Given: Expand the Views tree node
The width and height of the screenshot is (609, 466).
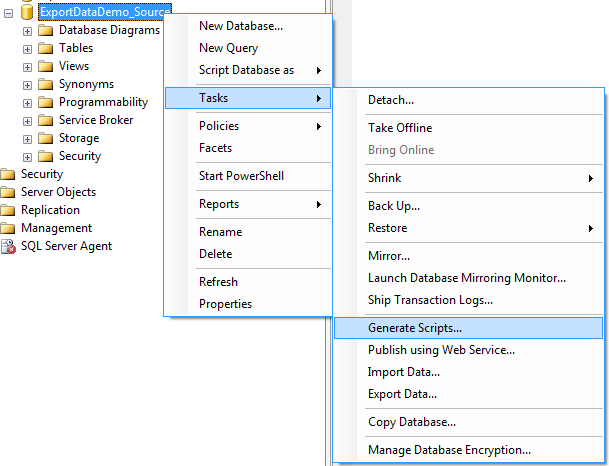Looking at the screenshot, I should 27,66.
